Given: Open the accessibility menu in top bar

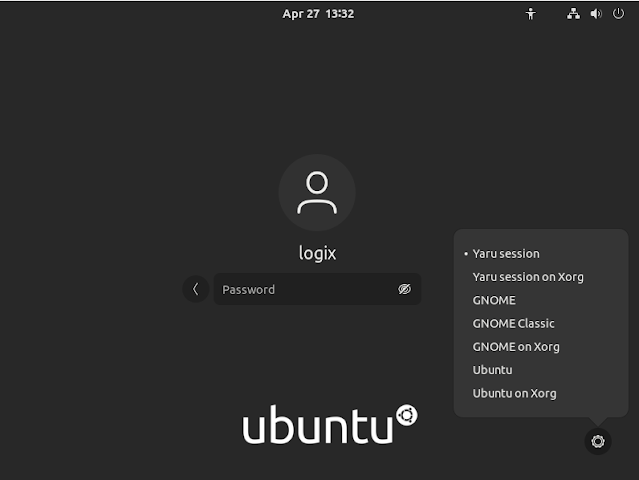Looking at the screenshot, I should click(x=531, y=14).
